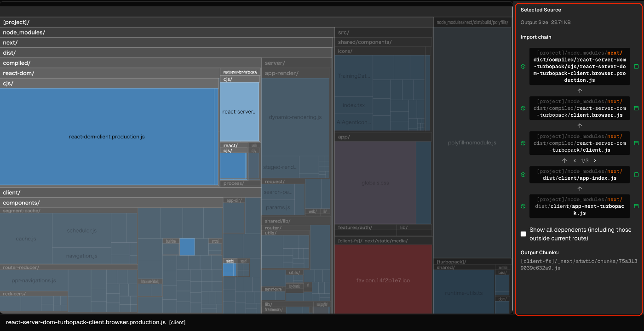
Task: Go to next import chain with right chevron
Action: click(595, 160)
